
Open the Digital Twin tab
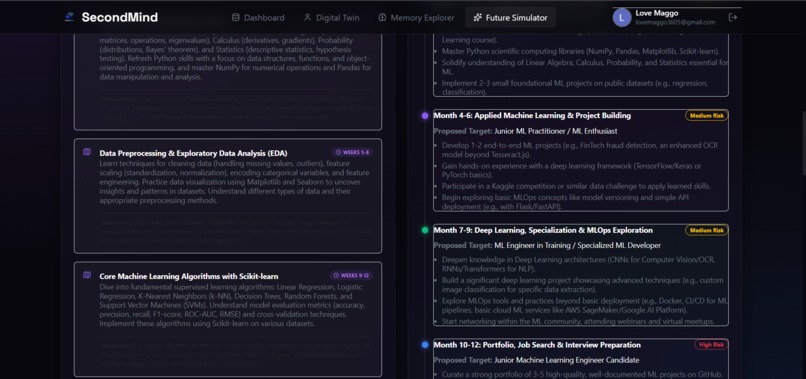pyautogui.click(x=331, y=17)
